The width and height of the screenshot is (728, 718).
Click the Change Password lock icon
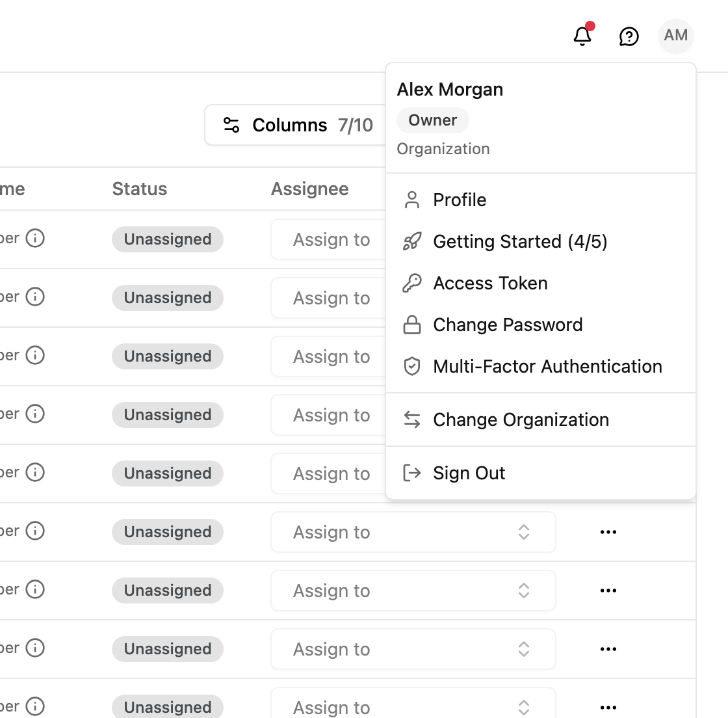click(x=412, y=325)
